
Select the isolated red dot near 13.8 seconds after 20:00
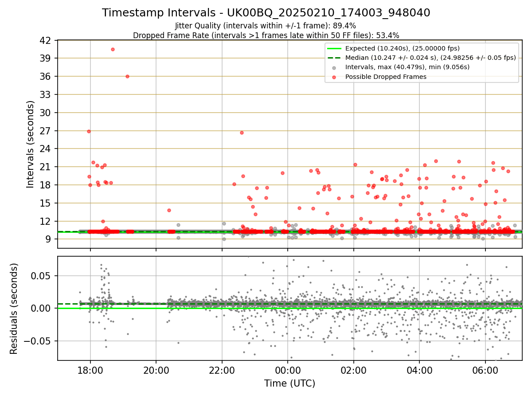click(x=169, y=210)
